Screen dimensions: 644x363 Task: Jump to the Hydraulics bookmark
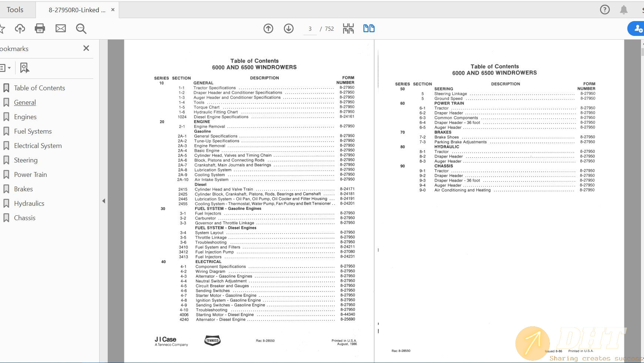tap(29, 203)
